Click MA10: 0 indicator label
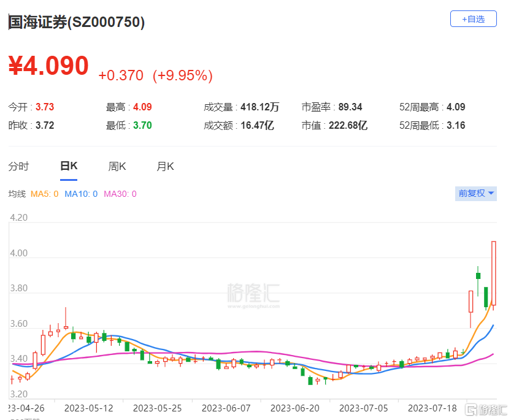Viewport: 511px width, 420px height. [x=81, y=194]
